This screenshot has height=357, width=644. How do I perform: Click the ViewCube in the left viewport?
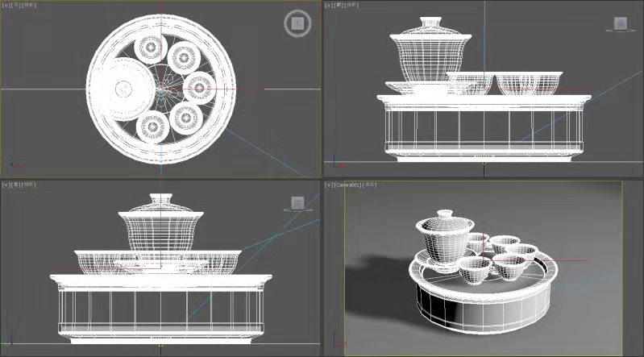coord(297,202)
